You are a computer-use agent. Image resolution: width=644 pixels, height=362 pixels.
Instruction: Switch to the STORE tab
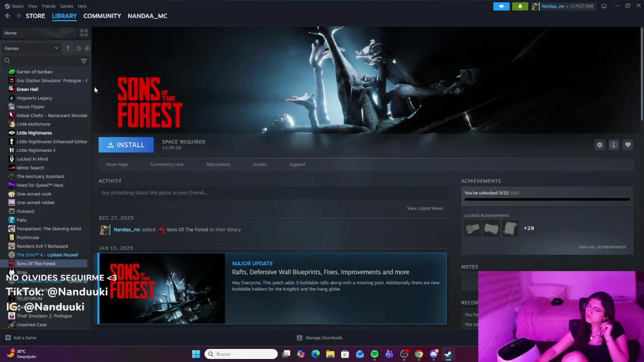click(x=35, y=16)
